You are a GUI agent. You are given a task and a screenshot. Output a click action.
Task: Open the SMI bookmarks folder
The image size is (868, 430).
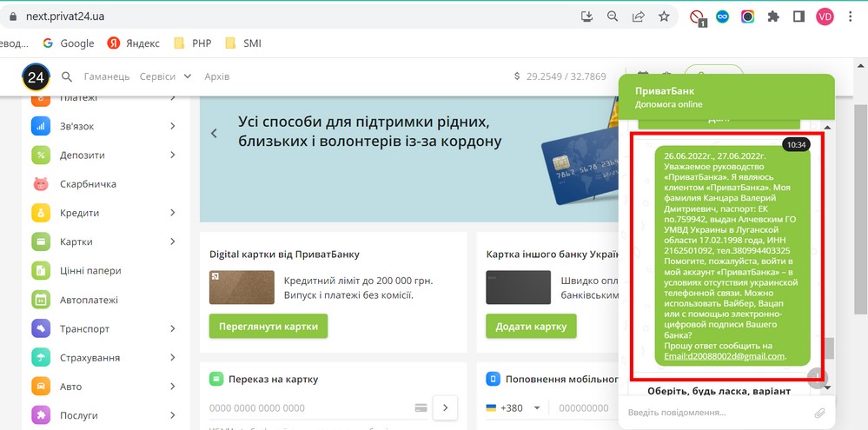[x=243, y=43]
